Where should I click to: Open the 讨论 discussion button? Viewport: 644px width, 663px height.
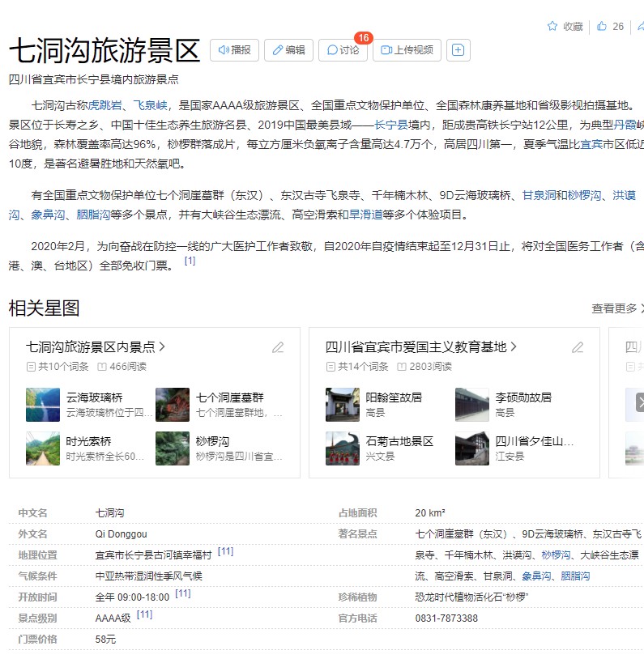click(x=343, y=50)
